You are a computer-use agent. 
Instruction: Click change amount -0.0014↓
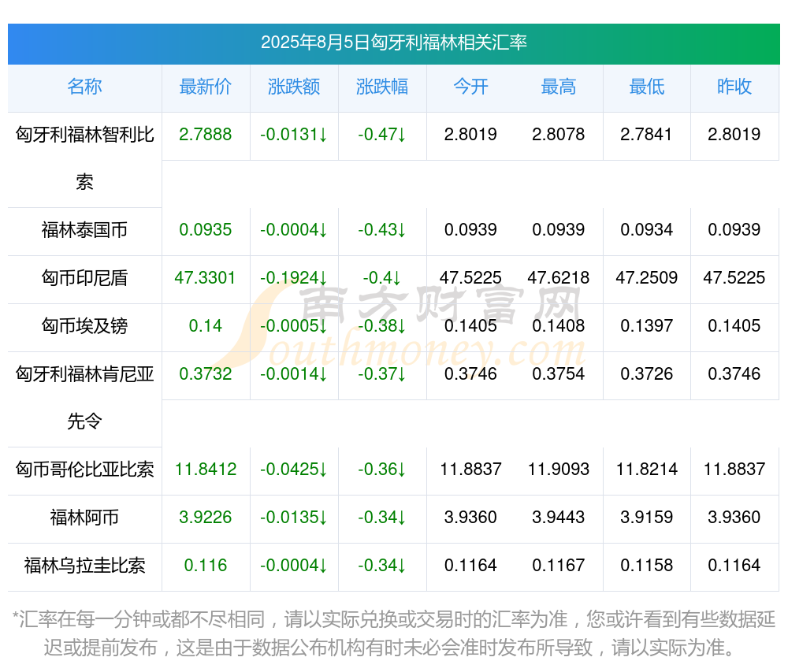[x=294, y=373]
